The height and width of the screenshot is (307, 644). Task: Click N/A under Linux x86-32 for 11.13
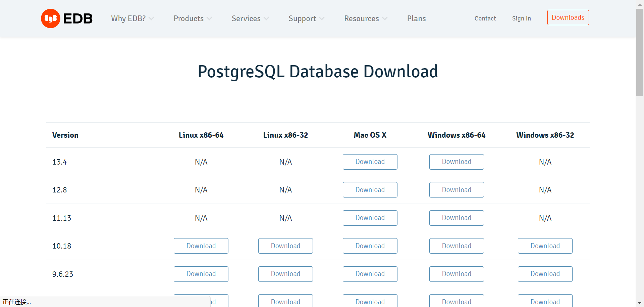[285, 218]
